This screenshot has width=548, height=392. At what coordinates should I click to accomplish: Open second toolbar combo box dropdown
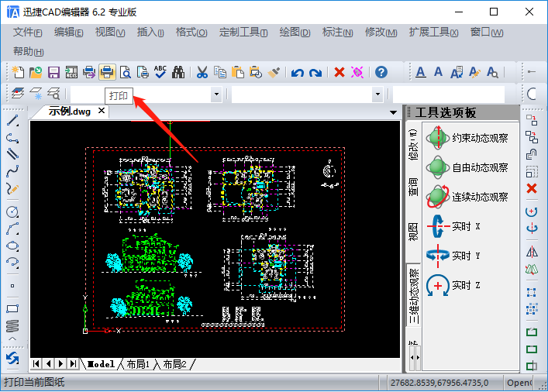377,95
